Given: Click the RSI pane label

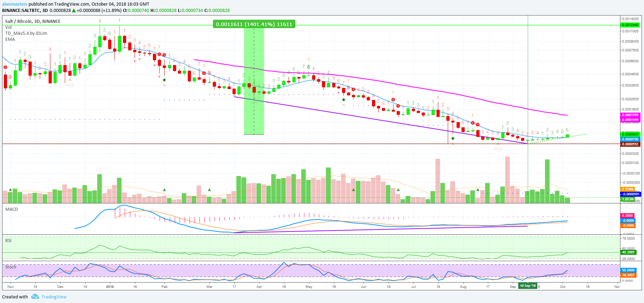Looking at the screenshot, I should coord(8,240).
